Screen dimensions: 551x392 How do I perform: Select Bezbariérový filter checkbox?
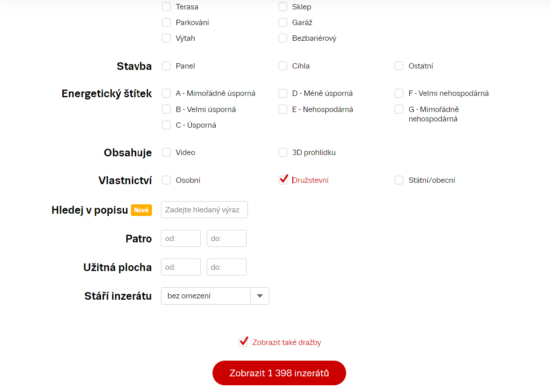(x=283, y=38)
